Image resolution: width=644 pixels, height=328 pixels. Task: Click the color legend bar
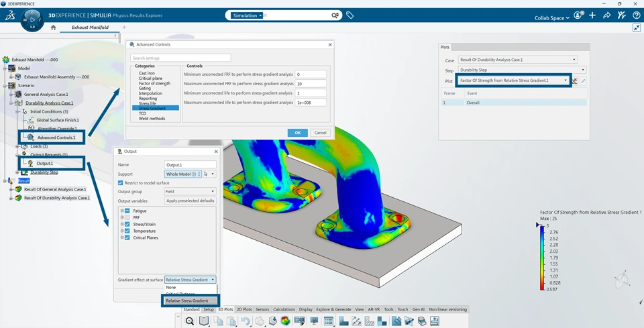pos(543,259)
